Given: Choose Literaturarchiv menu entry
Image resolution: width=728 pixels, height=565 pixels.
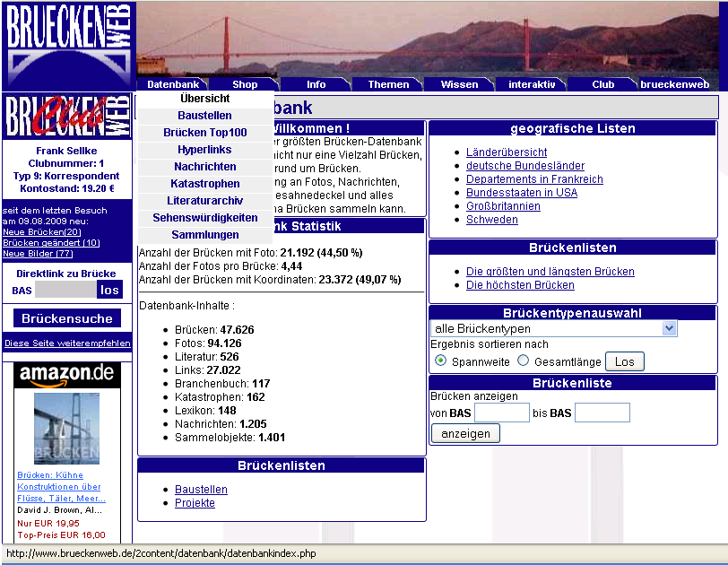Looking at the screenshot, I should pos(205,201).
